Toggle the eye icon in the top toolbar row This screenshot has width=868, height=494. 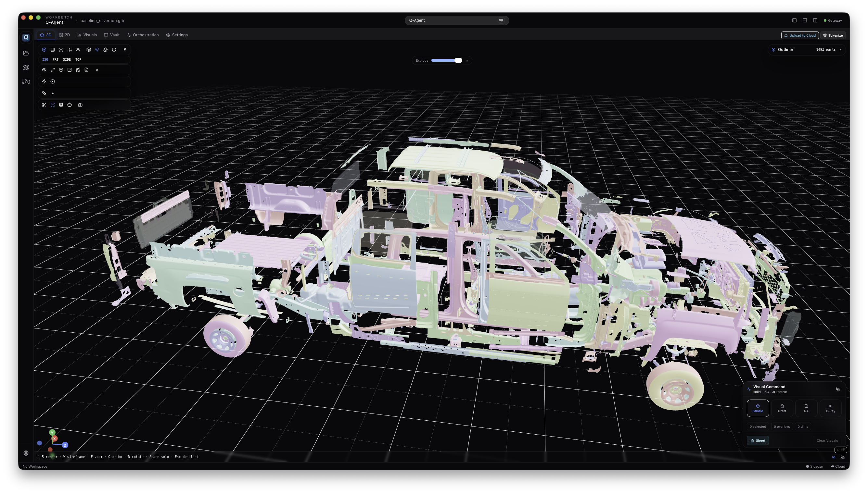click(x=78, y=50)
